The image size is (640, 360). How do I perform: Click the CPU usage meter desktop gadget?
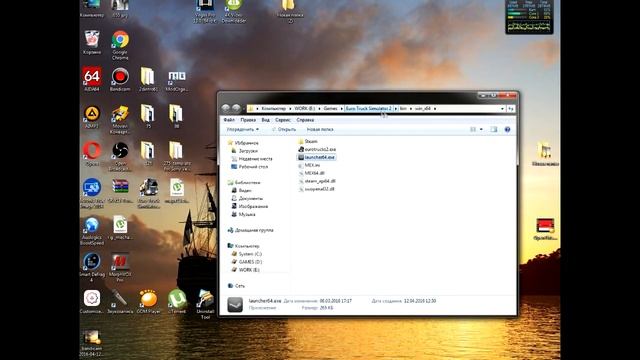click(x=529, y=17)
